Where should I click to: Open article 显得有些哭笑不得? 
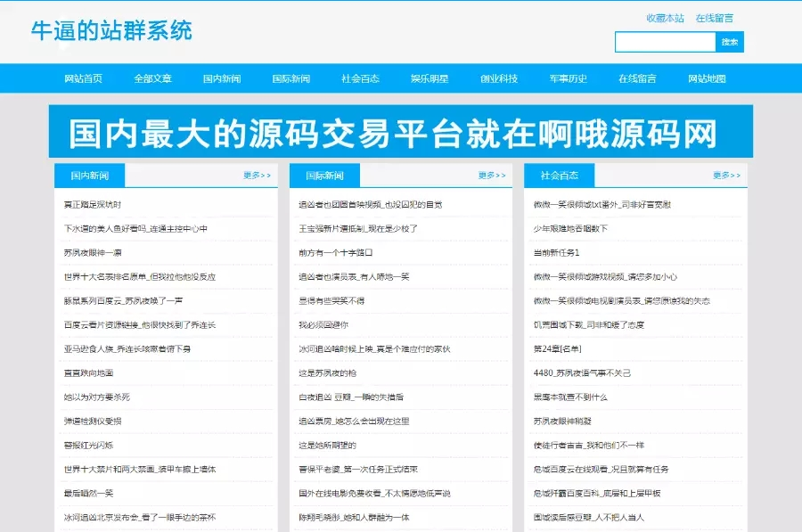point(331,301)
